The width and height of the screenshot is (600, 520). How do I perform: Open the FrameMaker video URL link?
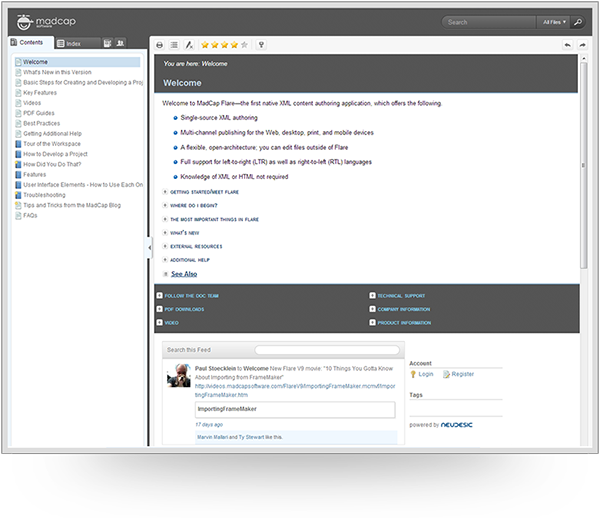295,390
